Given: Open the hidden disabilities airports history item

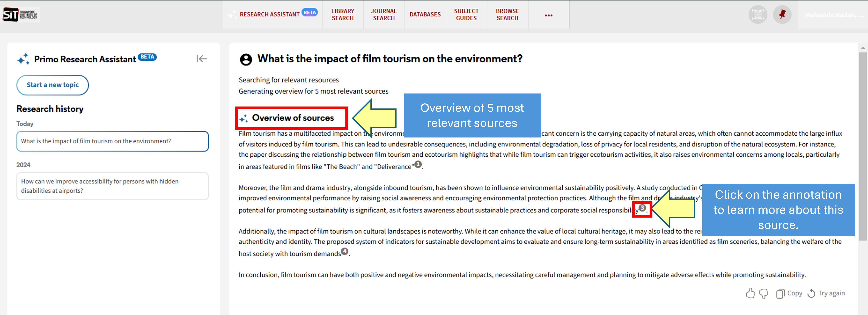Looking at the screenshot, I should 112,186.
